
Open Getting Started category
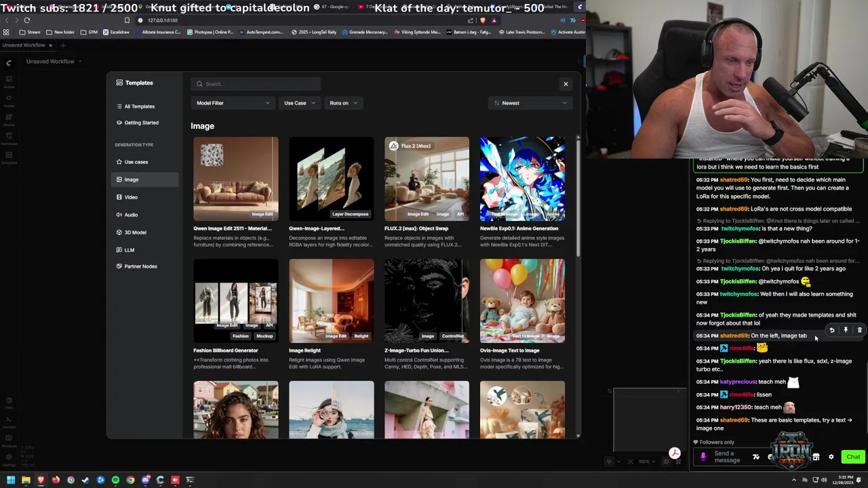(145, 123)
